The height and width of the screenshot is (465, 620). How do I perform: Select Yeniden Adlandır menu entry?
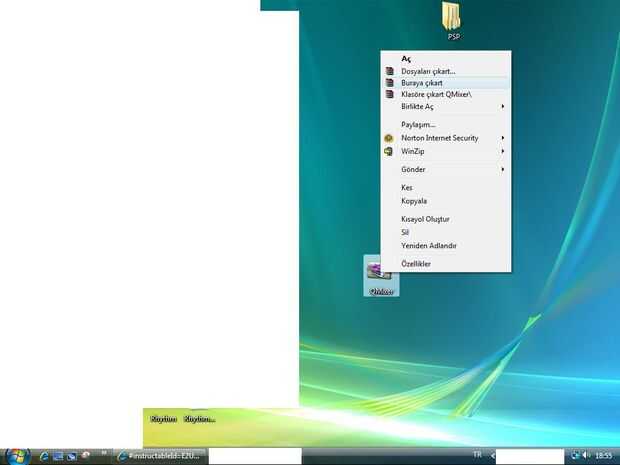pos(446,246)
